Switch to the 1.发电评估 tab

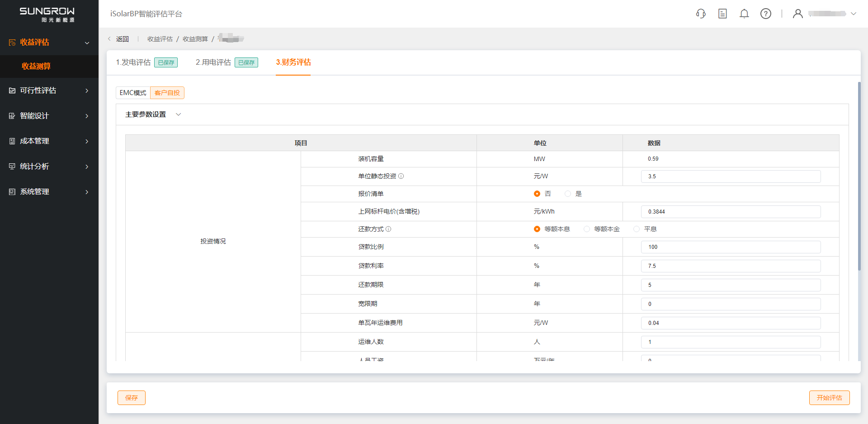click(x=133, y=62)
